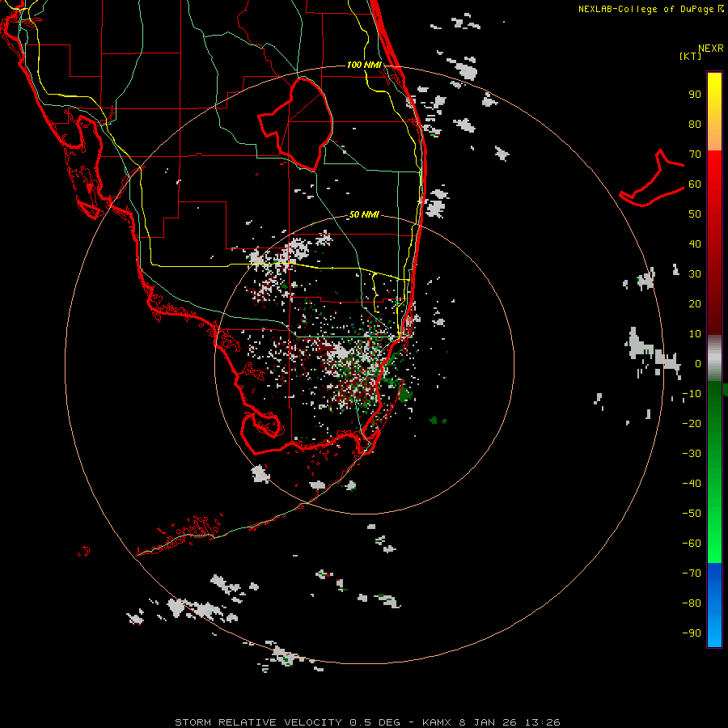This screenshot has width=728, height=728.
Task: Click the 50 value on the velocity scale
Action: [x=695, y=214]
